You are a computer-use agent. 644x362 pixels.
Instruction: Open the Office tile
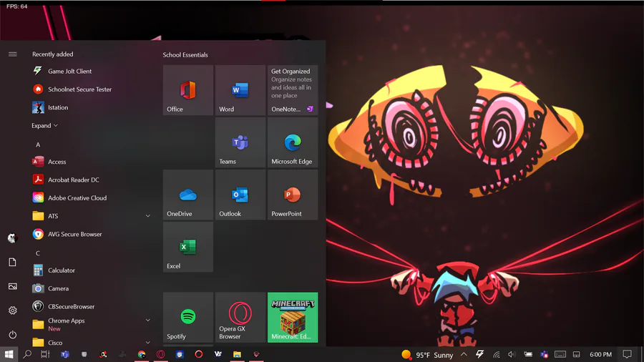[x=188, y=90]
